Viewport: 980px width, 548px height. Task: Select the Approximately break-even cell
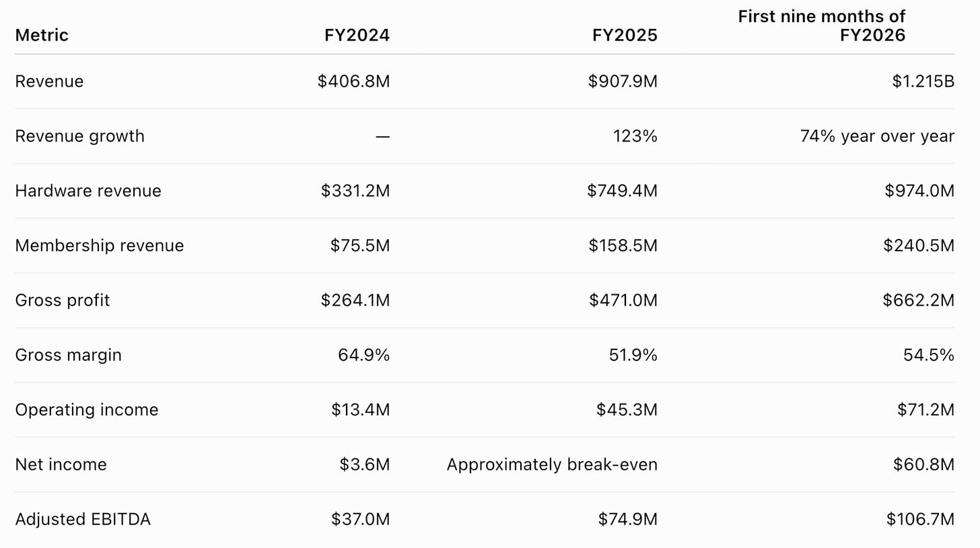(x=552, y=465)
